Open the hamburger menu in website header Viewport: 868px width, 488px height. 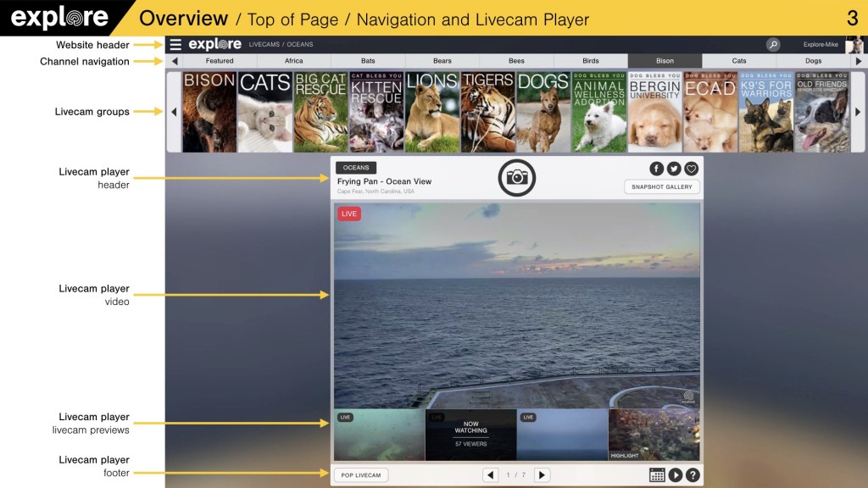175,45
